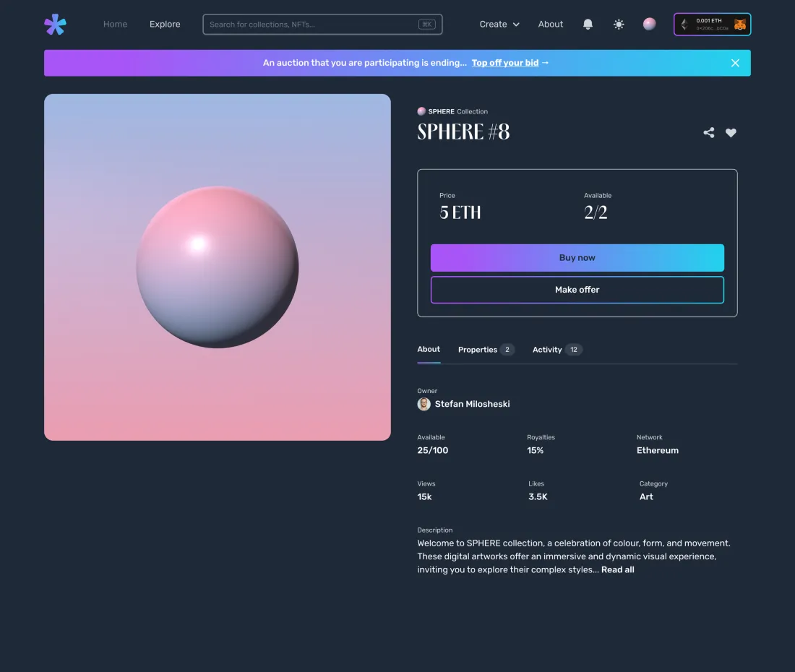Focus the search collections input field
The height and width of the screenshot is (672, 795).
[x=322, y=25]
